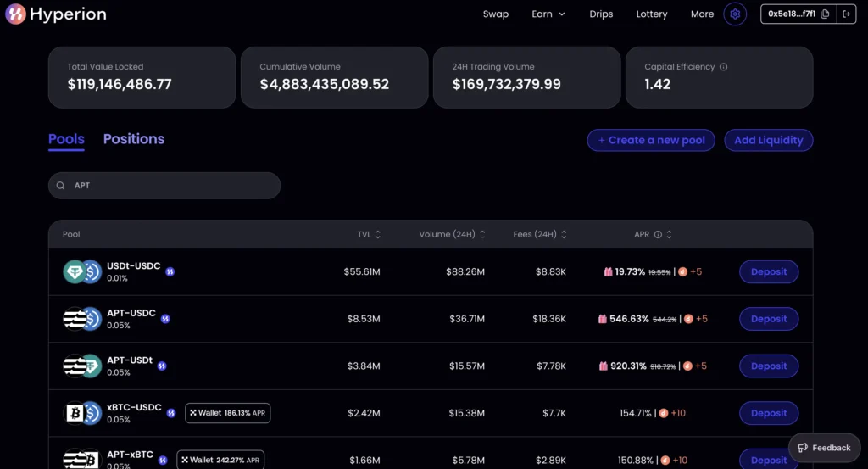Viewport: 868px width, 469px height.
Task: Click Create a new pool button
Action: [651, 140]
